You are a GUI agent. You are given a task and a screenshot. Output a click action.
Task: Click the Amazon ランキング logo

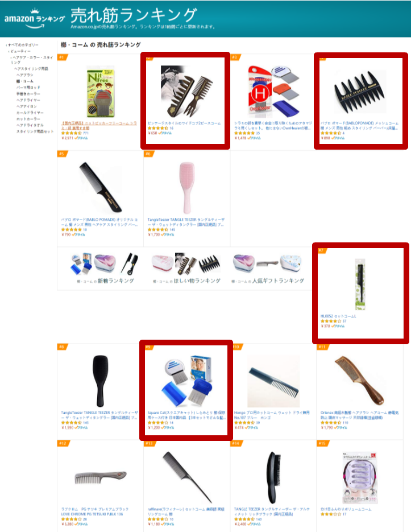pos(34,19)
